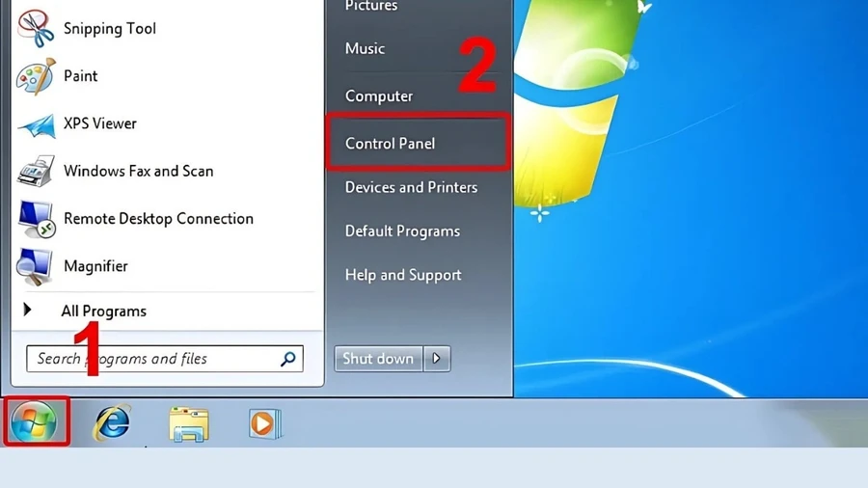Image resolution: width=868 pixels, height=488 pixels.
Task: Open Control Panel
Action: [x=391, y=144]
